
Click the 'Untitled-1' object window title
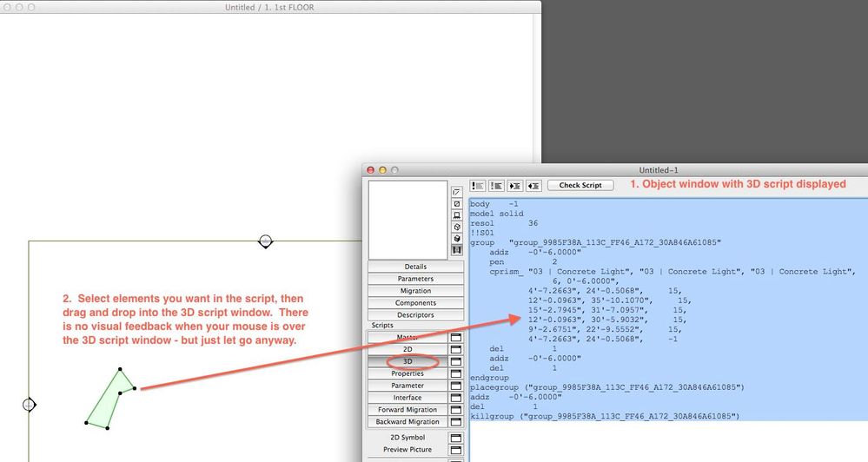tap(659, 170)
